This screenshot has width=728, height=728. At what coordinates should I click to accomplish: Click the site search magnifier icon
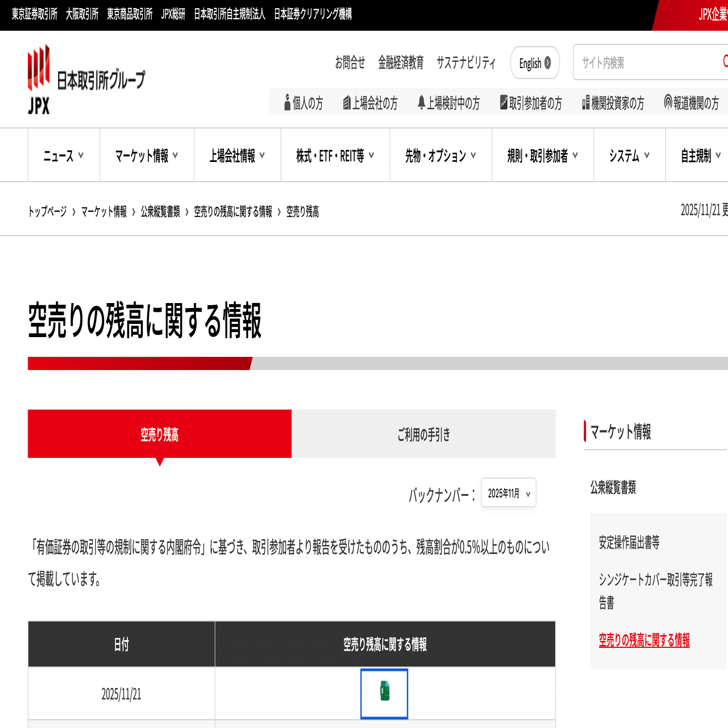[726, 63]
